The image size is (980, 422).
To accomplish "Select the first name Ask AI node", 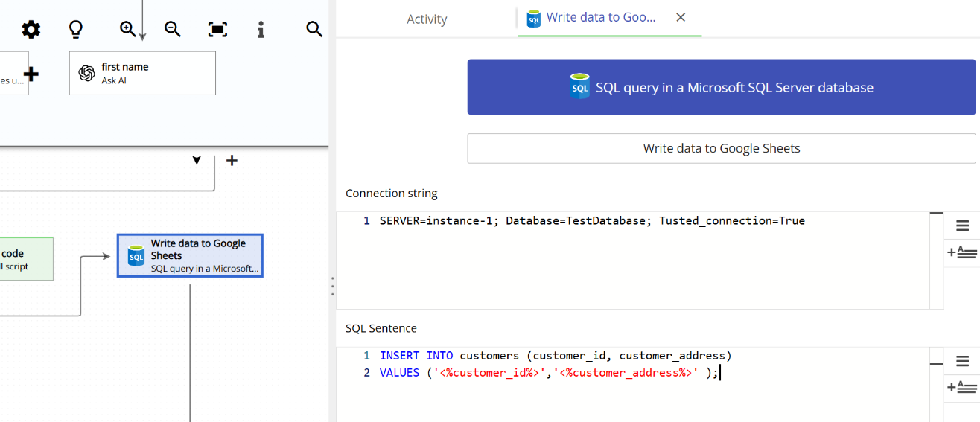I will tap(142, 73).
